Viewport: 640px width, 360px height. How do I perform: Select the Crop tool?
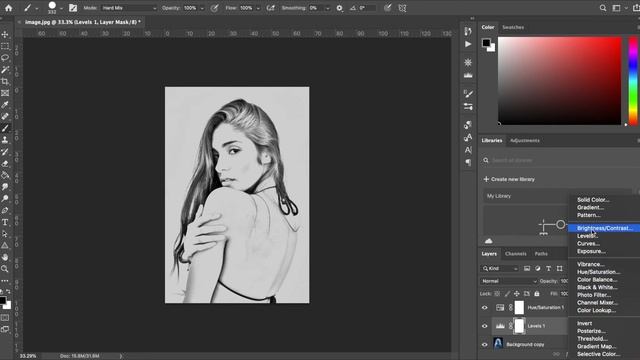5,82
